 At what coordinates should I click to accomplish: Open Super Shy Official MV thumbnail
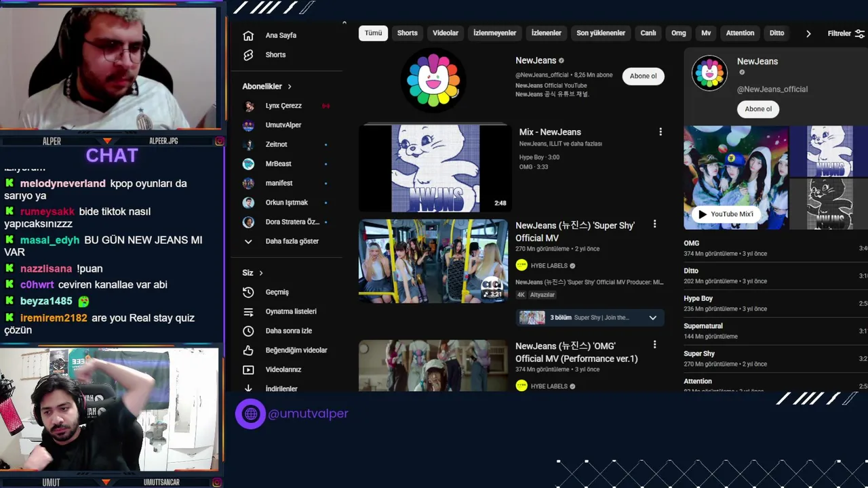pyautogui.click(x=433, y=261)
